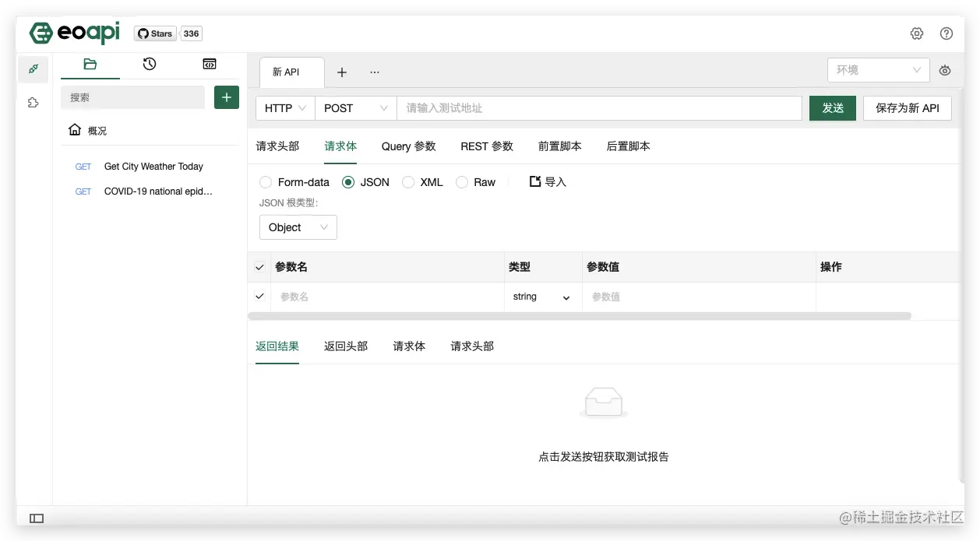The height and width of the screenshot is (541, 980).
Task: Switch to the mock code window tab
Action: tap(210, 65)
